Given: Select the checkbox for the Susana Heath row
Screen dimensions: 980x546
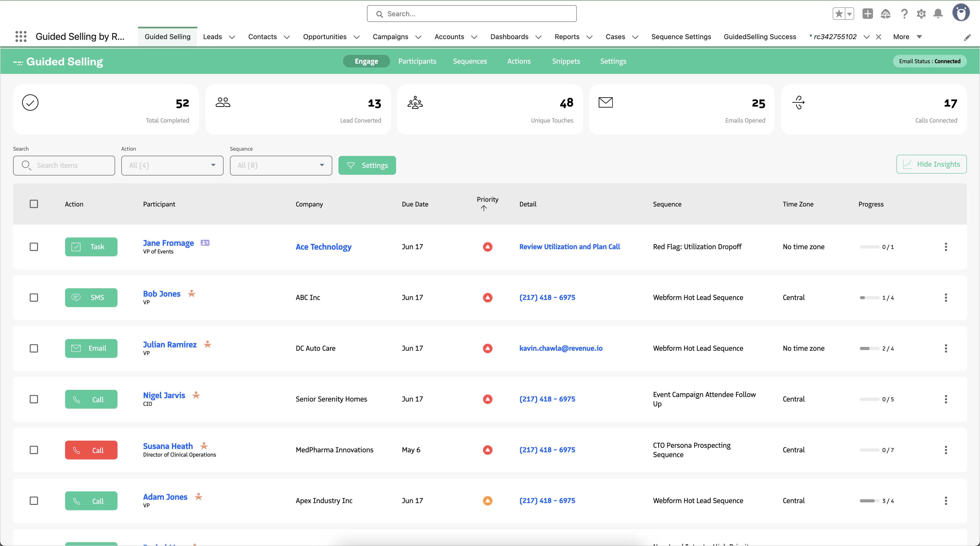Looking at the screenshot, I should coord(34,450).
